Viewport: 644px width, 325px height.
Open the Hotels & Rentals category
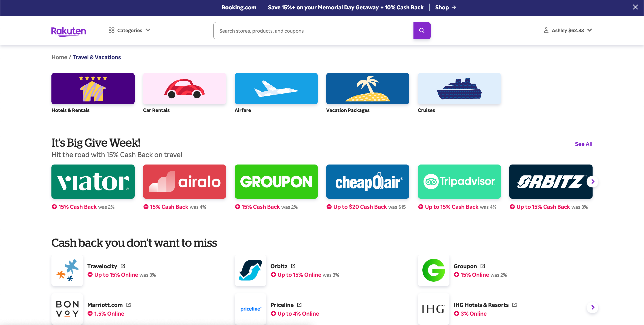[x=93, y=89]
